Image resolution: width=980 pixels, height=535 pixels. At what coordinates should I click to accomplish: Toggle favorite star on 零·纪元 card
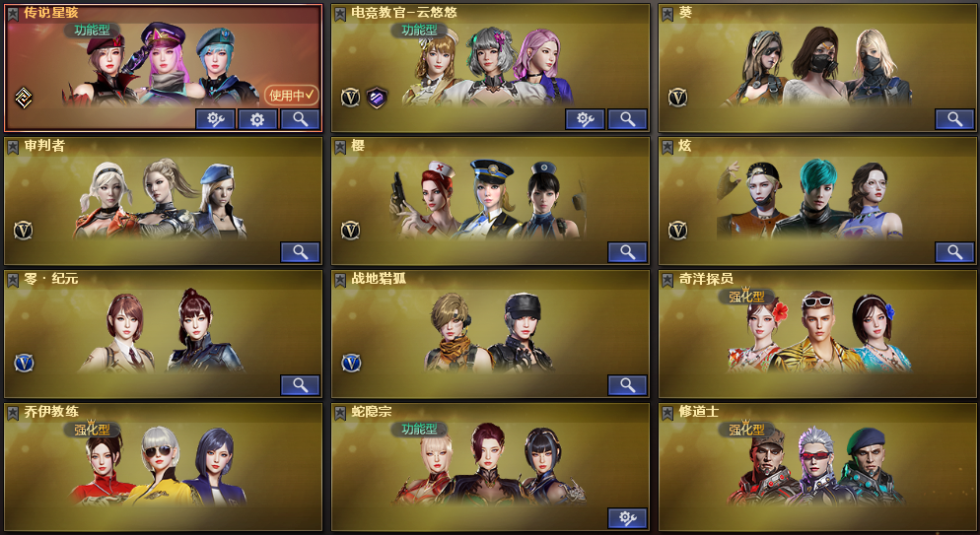pyautogui.click(x=13, y=280)
